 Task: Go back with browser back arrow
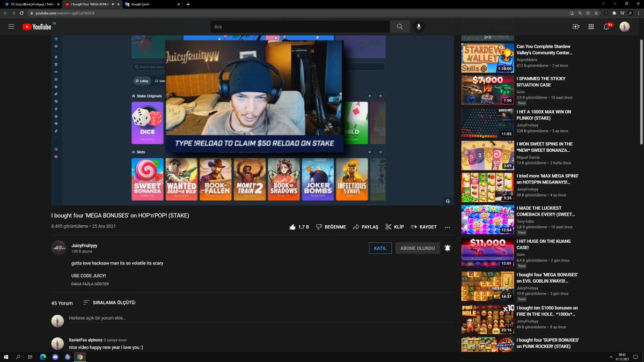(x=5, y=12)
